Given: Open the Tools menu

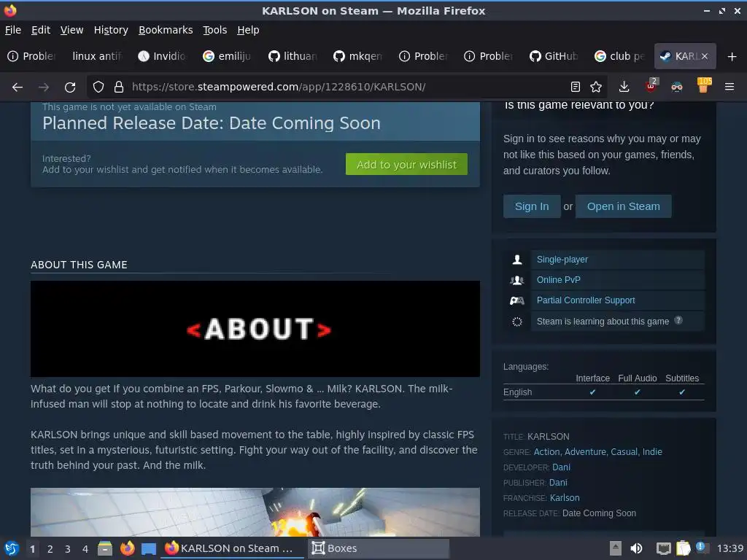Looking at the screenshot, I should 215,30.
